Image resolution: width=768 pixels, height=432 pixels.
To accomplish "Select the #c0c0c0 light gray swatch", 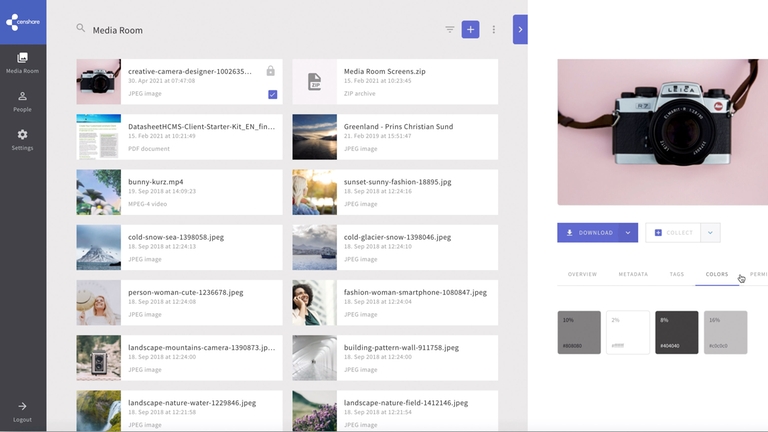I will point(726,333).
